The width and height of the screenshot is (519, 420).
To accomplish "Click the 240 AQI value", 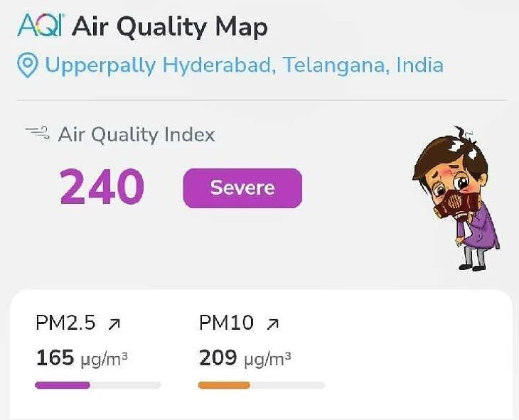I will (x=102, y=188).
